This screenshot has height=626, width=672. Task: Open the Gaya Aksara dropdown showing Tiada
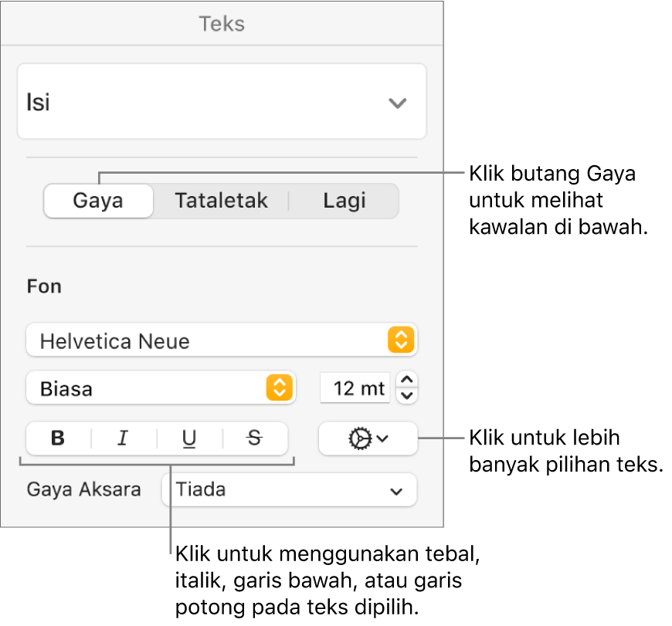[x=289, y=489]
